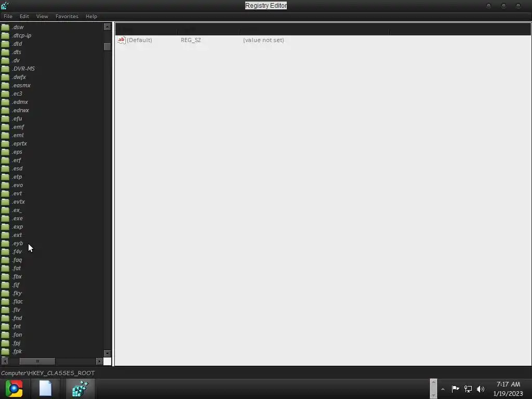The width and height of the screenshot is (532, 399).
Task: Select the .exe registry key
Action: click(x=17, y=218)
